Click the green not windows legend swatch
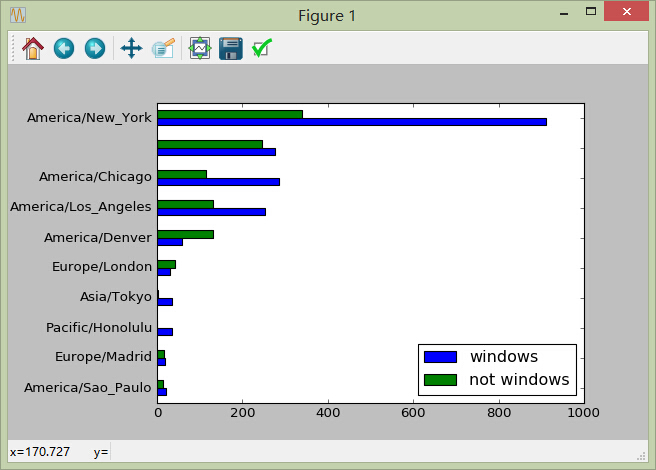This screenshot has height=470, width=656. (440, 380)
